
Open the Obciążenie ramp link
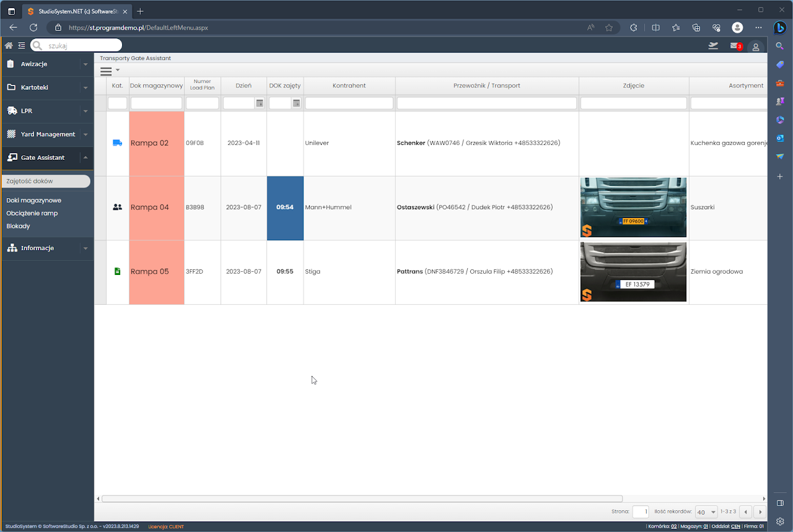click(32, 213)
